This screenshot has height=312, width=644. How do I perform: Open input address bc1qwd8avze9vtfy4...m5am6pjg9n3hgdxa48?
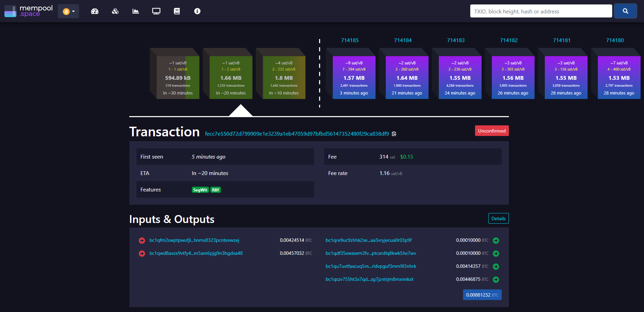196,253
